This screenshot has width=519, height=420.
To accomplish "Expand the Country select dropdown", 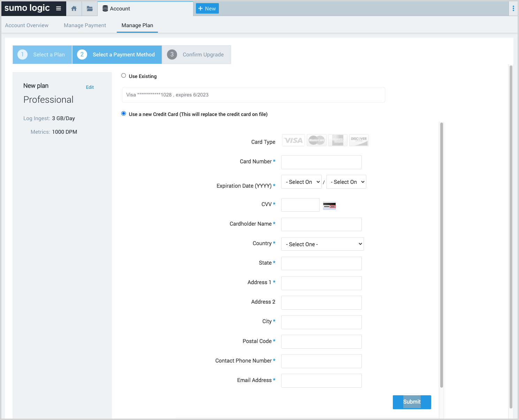I will (x=322, y=244).
